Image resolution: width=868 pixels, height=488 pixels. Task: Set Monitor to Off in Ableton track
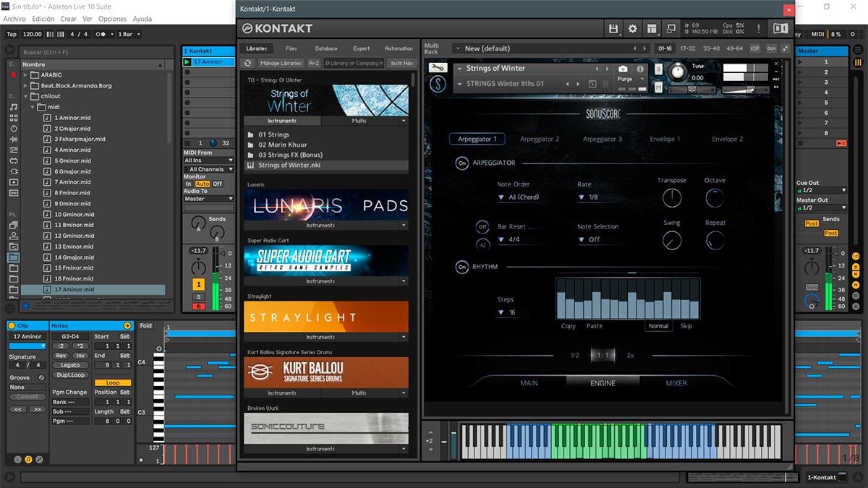(218, 184)
